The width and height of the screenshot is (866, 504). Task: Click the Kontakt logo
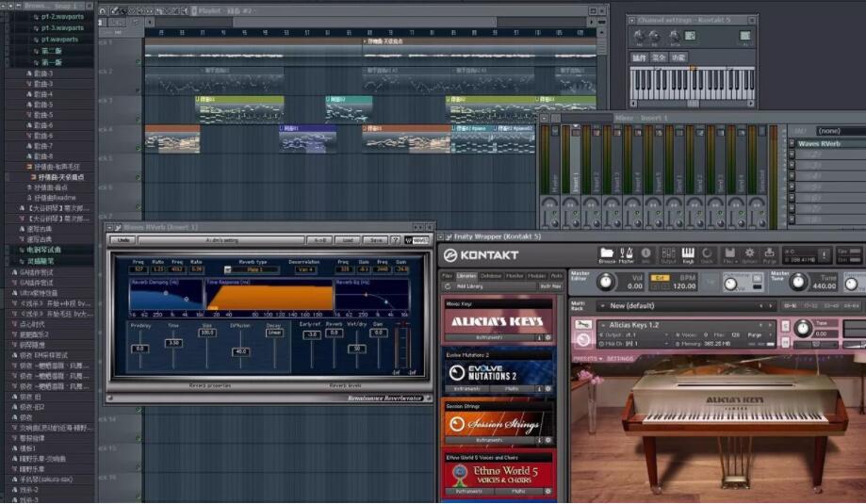(x=482, y=255)
